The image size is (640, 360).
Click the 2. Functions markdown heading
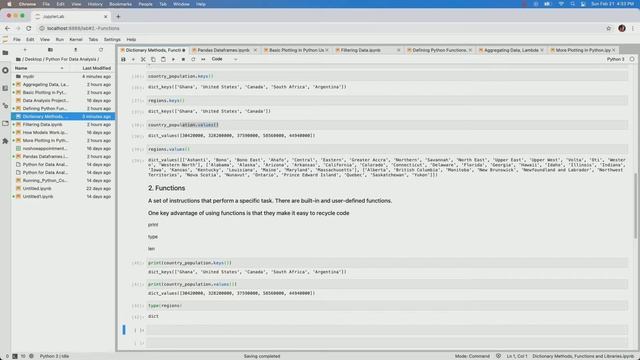pyautogui.click(x=167, y=188)
